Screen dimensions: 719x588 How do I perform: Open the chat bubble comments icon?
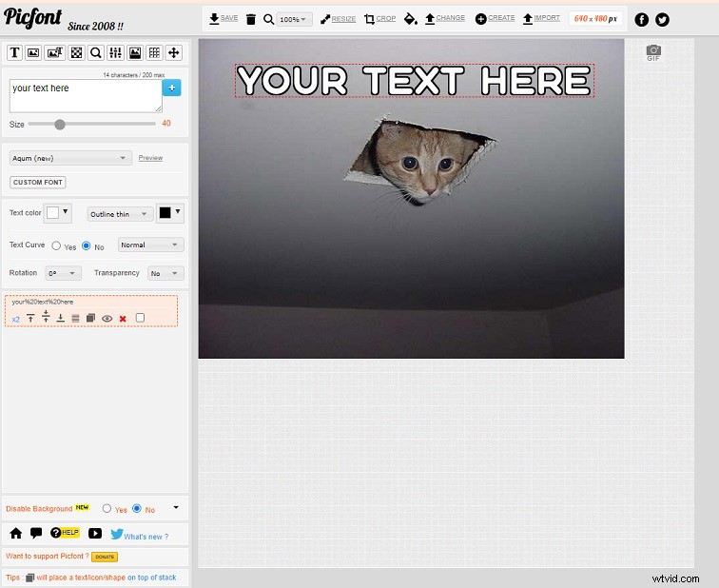(36, 533)
